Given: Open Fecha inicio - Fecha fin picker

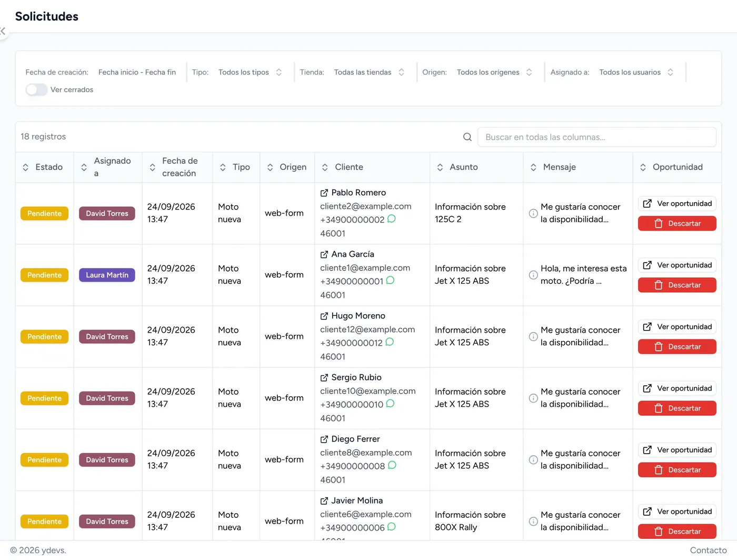Looking at the screenshot, I should 137,73.
